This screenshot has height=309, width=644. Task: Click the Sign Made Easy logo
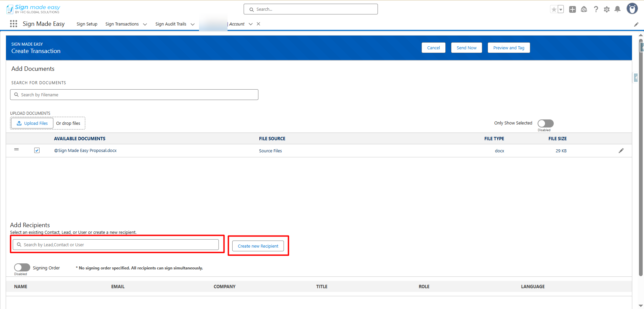pyautogui.click(x=33, y=9)
